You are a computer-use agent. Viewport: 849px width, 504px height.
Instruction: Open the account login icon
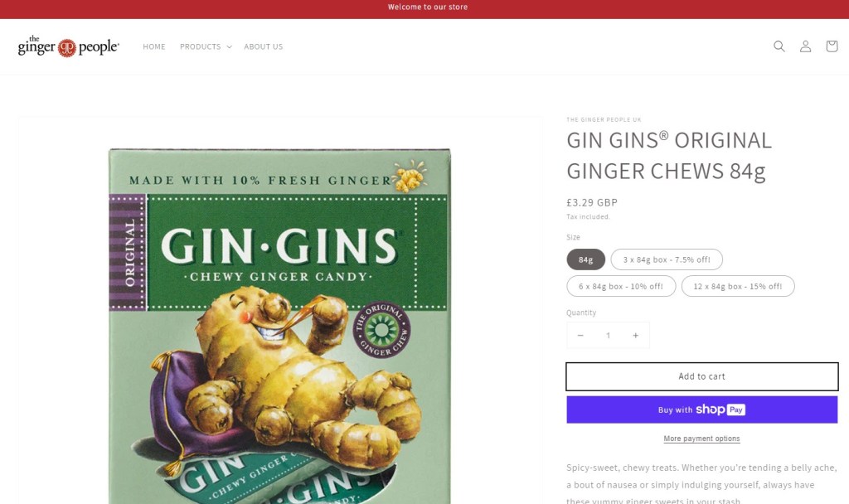[805, 46]
